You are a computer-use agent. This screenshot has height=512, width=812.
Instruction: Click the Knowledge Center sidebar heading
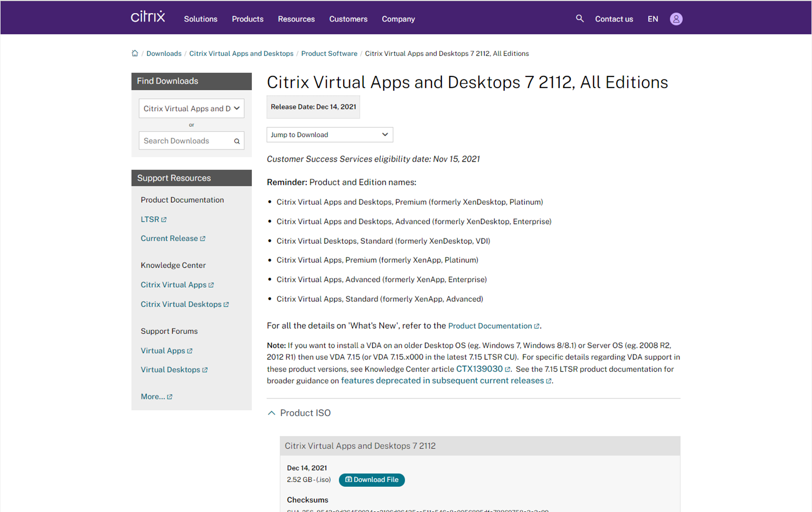point(173,266)
